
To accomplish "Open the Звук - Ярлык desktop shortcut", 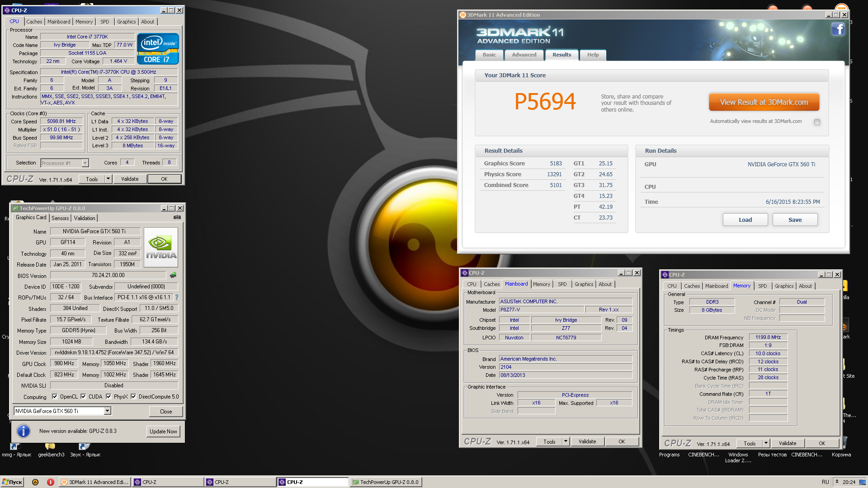I will [85, 450].
